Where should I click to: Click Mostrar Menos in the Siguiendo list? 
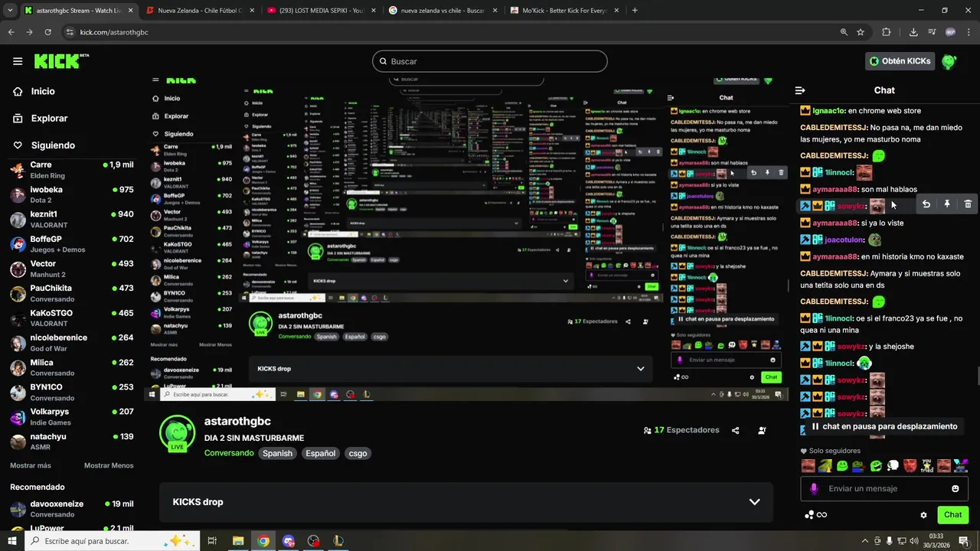(x=109, y=465)
